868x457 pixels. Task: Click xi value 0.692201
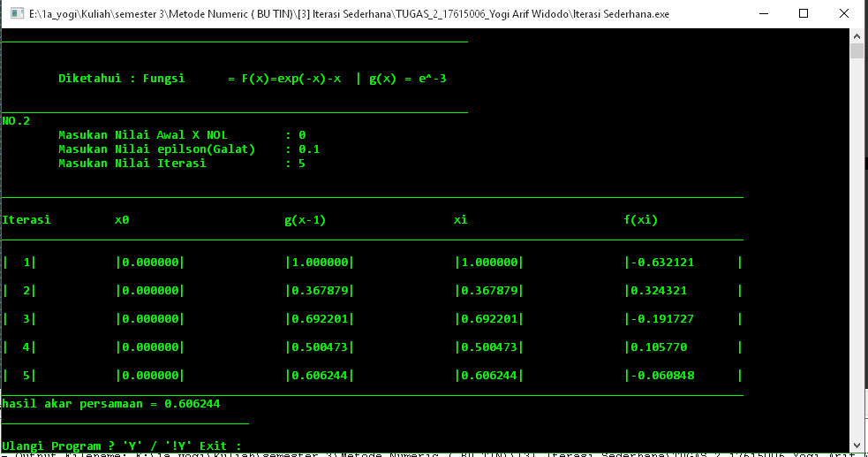coord(489,319)
